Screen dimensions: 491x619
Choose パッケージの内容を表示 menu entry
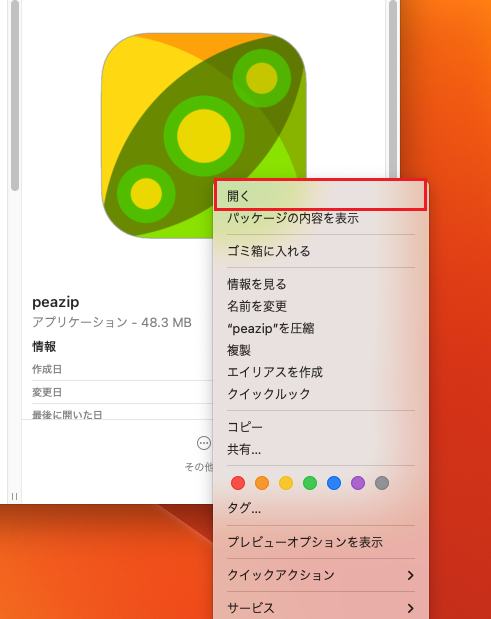point(320,218)
